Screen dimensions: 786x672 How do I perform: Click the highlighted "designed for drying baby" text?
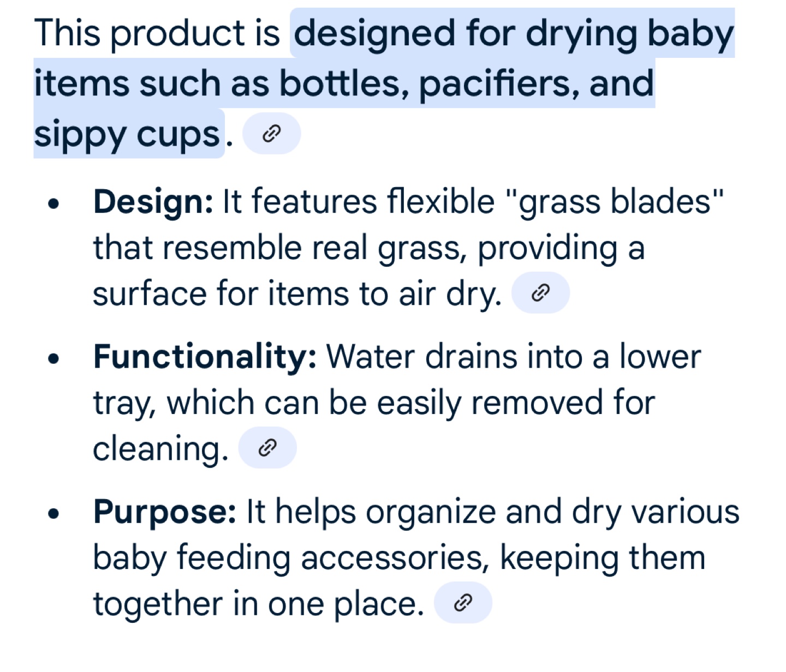[x=513, y=34]
